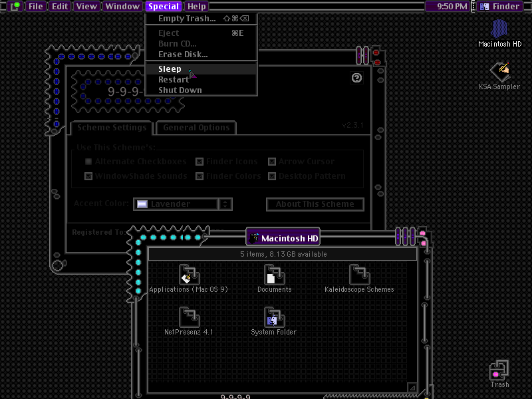The width and height of the screenshot is (532, 399).
Task: Choose Restart from the Special menu
Action: click(x=201, y=79)
